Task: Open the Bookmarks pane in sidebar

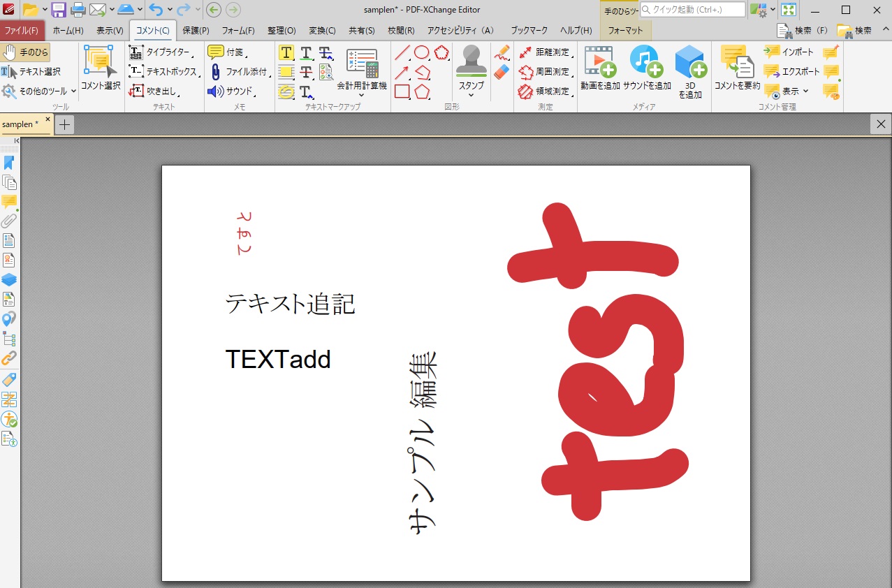Action: (9, 163)
